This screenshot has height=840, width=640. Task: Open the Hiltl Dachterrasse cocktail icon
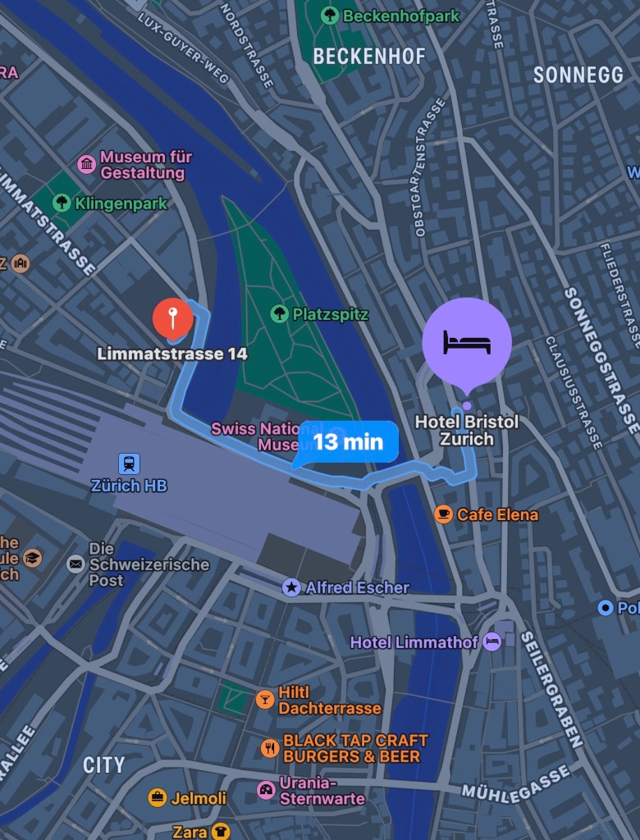[265, 699]
